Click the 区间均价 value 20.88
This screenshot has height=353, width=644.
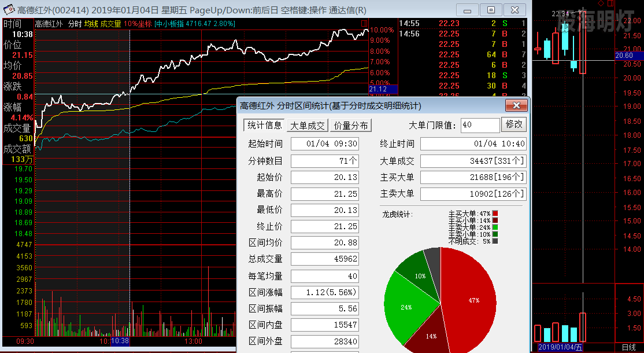click(325, 243)
